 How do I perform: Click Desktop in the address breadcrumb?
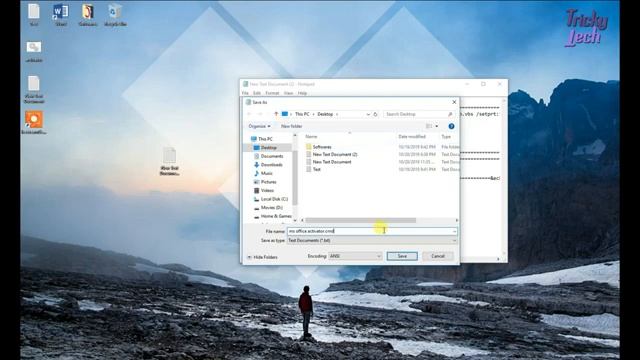point(325,114)
